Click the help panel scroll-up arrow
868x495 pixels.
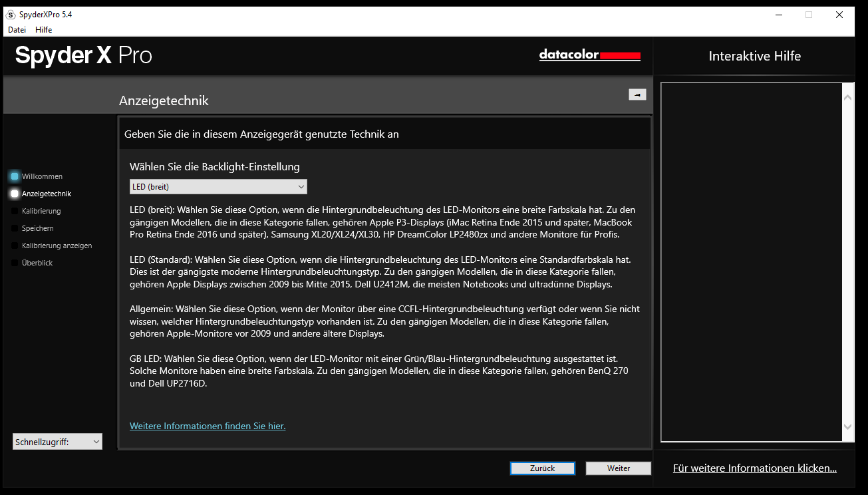847,97
